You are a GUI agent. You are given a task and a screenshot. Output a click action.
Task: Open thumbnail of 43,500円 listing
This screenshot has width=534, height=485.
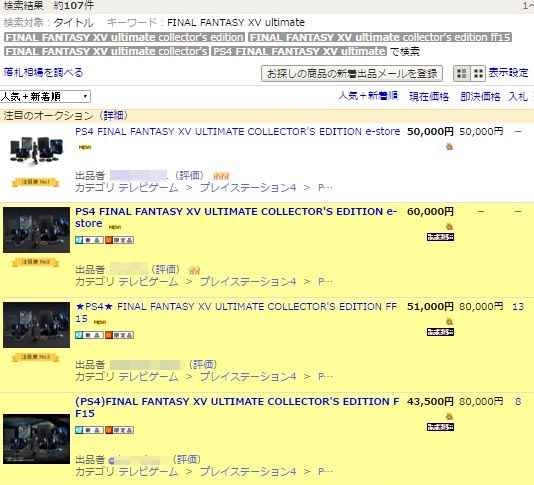click(x=36, y=439)
